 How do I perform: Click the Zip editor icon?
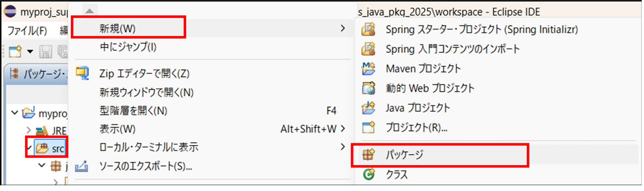click(x=82, y=73)
